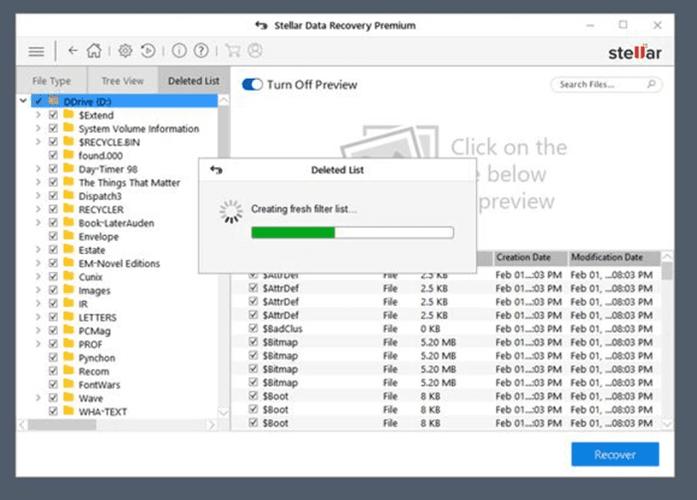Click the Deleted List dialog arrow icon
The image size is (697, 500).
[x=216, y=170]
